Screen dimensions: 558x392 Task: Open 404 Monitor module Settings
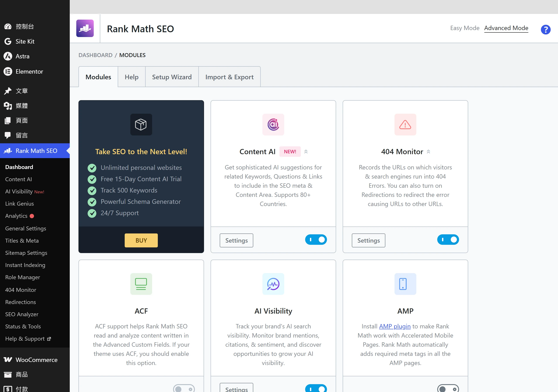pos(368,240)
